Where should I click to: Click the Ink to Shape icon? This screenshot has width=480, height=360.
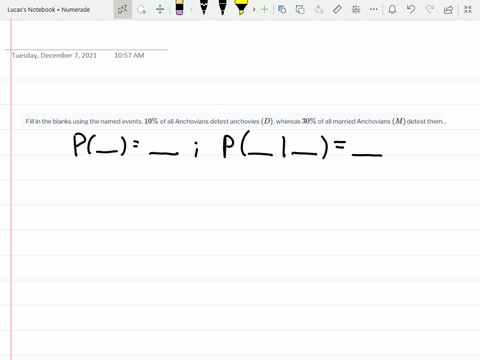click(300, 9)
